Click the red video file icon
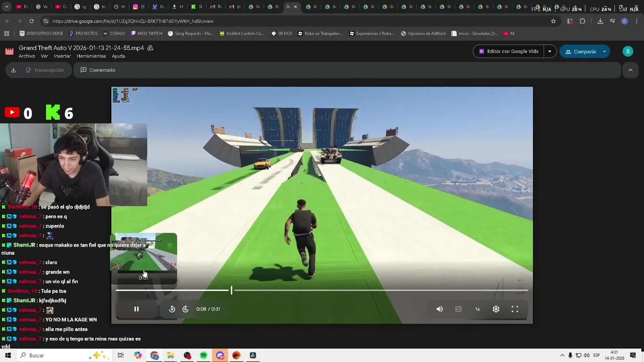 tap(10, 51)
